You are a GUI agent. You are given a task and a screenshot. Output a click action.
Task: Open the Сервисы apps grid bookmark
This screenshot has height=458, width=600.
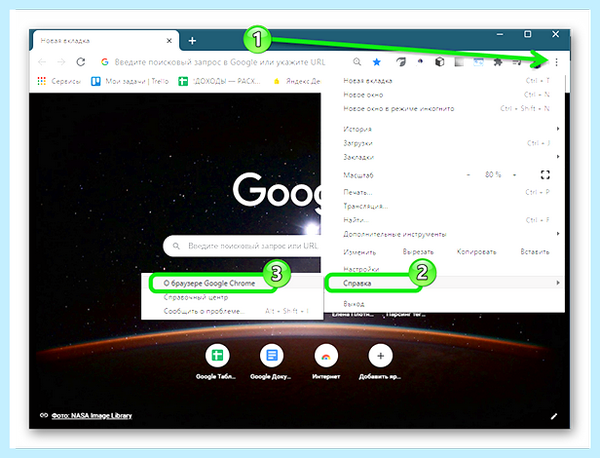tap(59, 81)
